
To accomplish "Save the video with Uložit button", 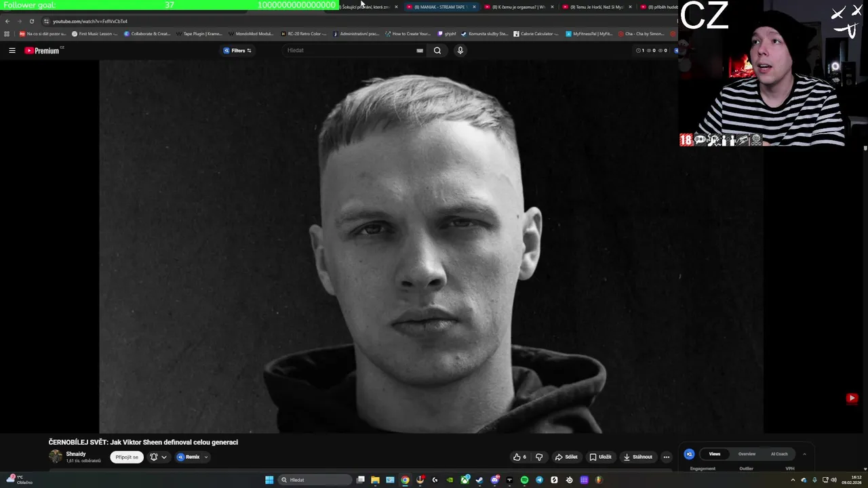I will coord(600,457).
